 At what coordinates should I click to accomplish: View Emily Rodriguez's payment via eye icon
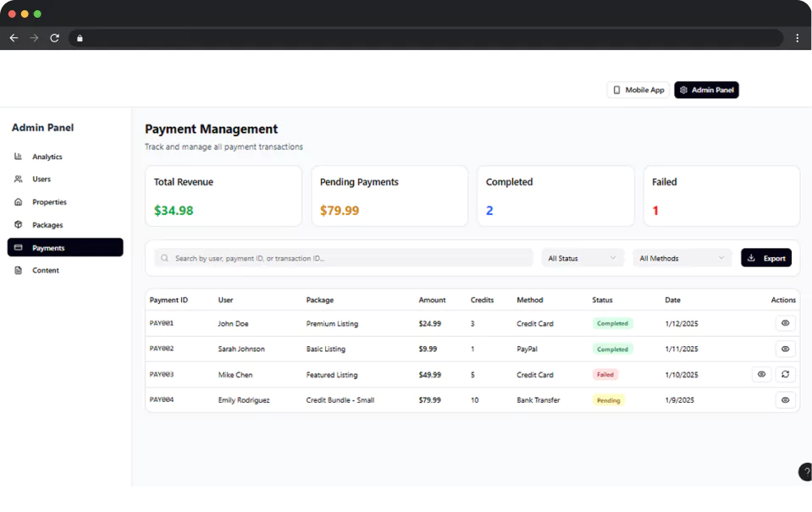click(x=785, y=400)
